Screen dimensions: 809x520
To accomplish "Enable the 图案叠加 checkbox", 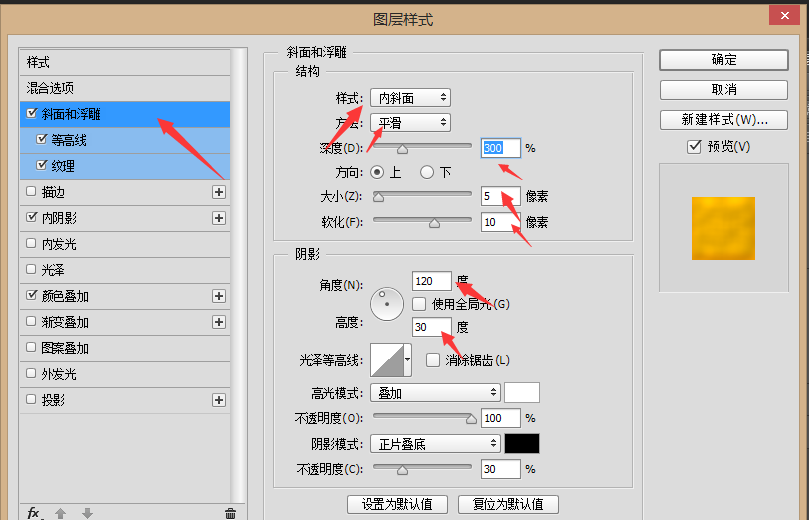I will click(x=31, y=347).
